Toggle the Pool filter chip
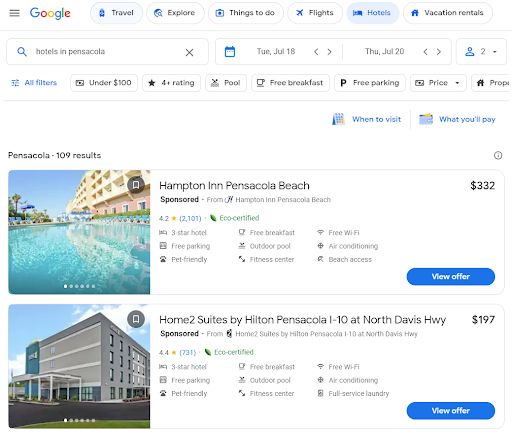Viewport: 512px width, 434px height. pyautogui.click(x=226, y=83)
